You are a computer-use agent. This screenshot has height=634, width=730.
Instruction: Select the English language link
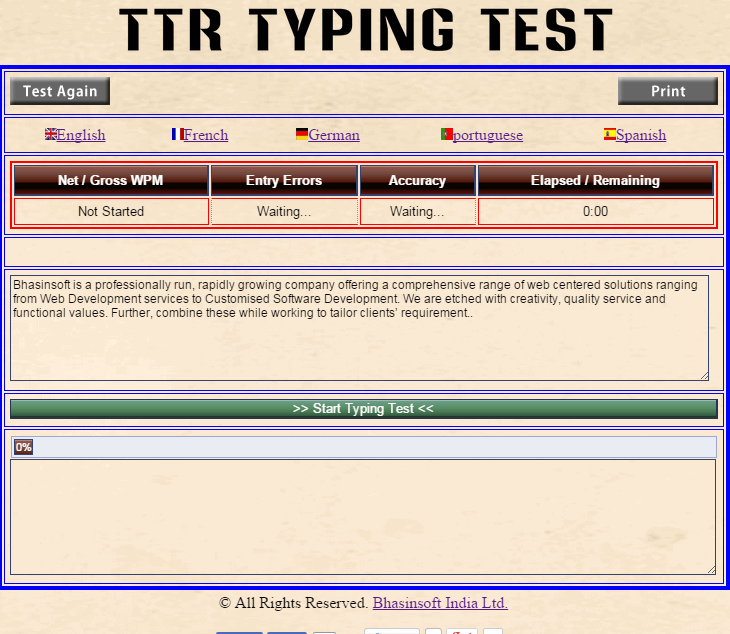coord(81,135)
